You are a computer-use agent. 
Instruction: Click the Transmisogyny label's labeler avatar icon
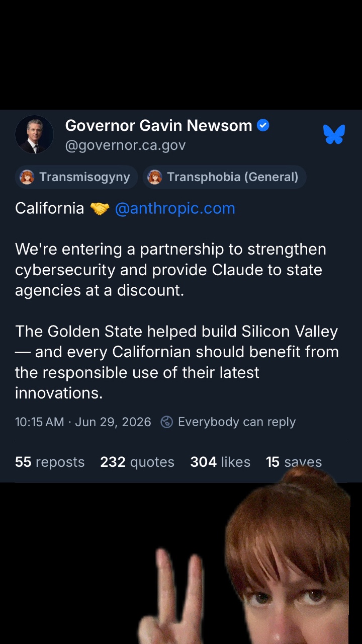click(27, 177)
